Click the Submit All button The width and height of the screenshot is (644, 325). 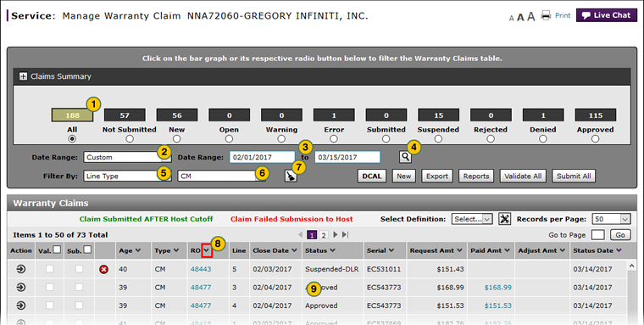pos(574,176)
